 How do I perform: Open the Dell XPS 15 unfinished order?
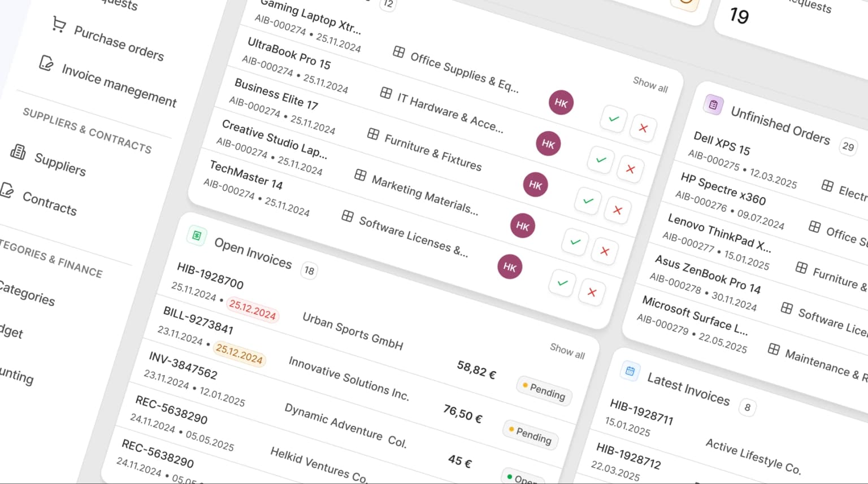click(722, 143)
